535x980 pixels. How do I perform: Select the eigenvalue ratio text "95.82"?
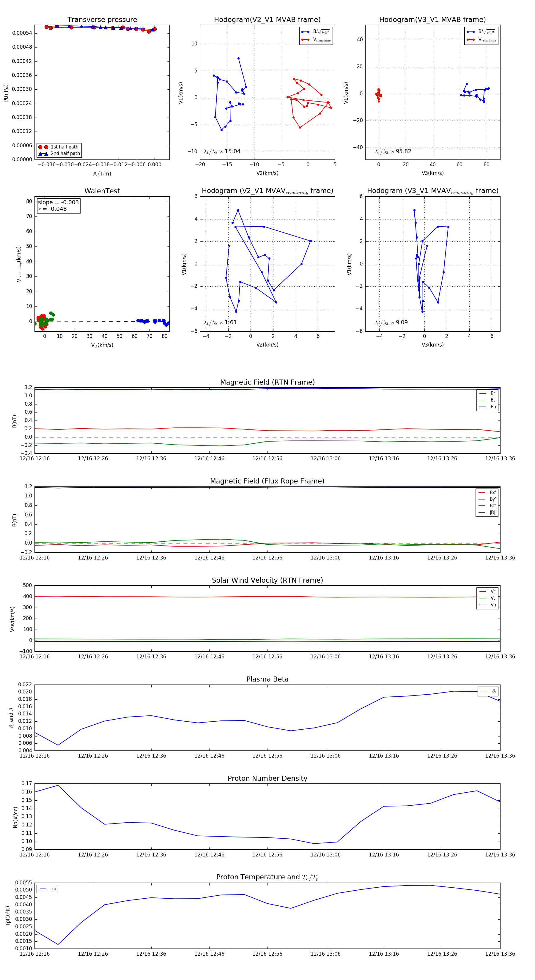(x=403, y=151)
